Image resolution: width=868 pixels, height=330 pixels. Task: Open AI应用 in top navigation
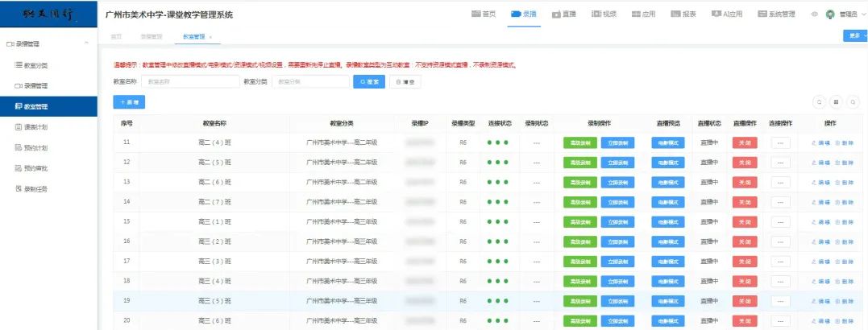click(x=727, y=14)
